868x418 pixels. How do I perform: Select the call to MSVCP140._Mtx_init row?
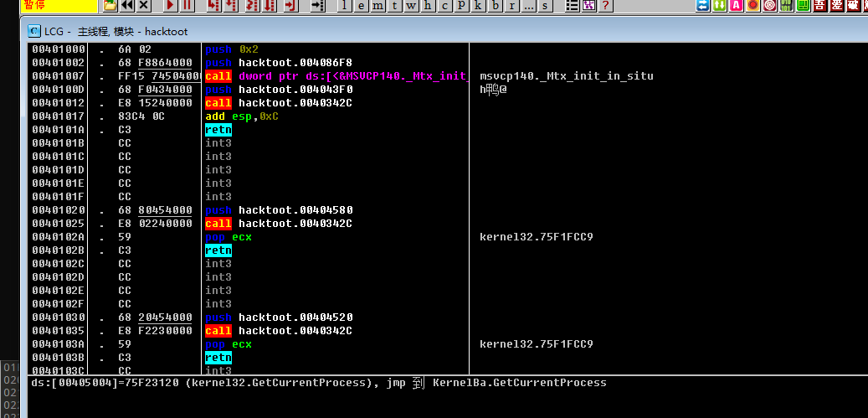tap(336, 76)
